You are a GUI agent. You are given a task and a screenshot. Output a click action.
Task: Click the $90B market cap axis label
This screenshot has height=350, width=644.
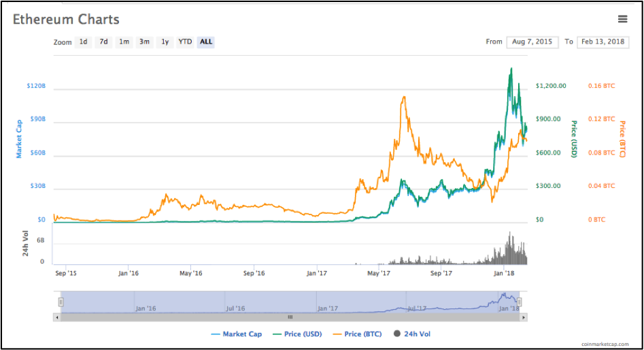(38, 119)
